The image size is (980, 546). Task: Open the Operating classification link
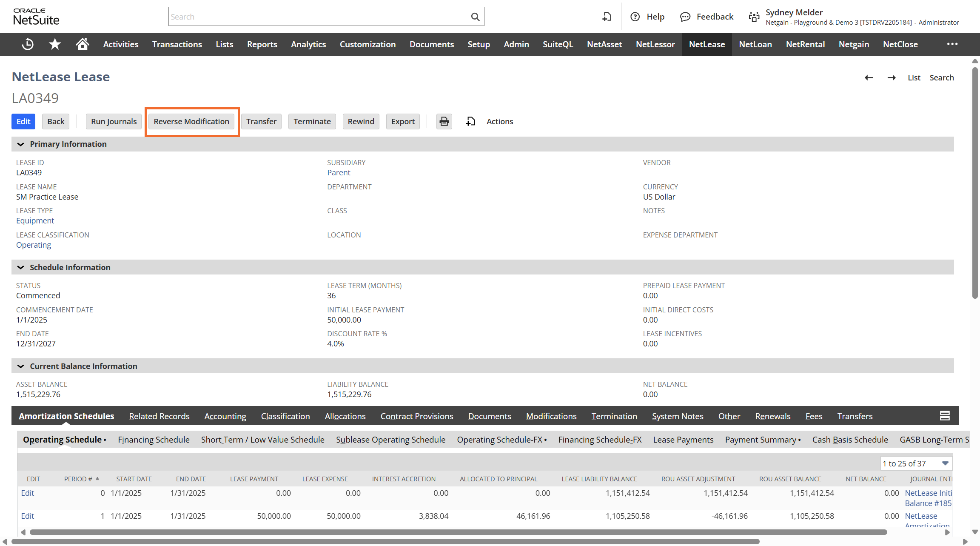pyautogui.click(x=34, y=245)
